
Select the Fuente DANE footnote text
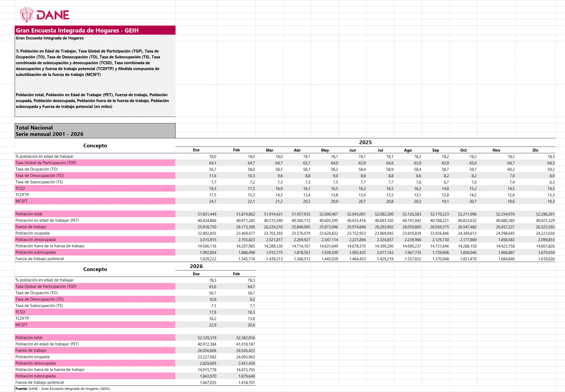[63, 389]
